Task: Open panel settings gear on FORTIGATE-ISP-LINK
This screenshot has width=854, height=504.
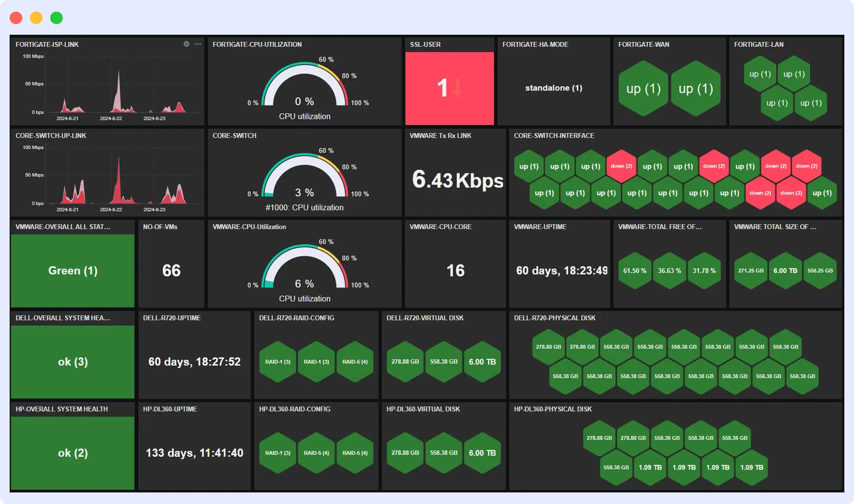Action: click(x=186, y=44)
